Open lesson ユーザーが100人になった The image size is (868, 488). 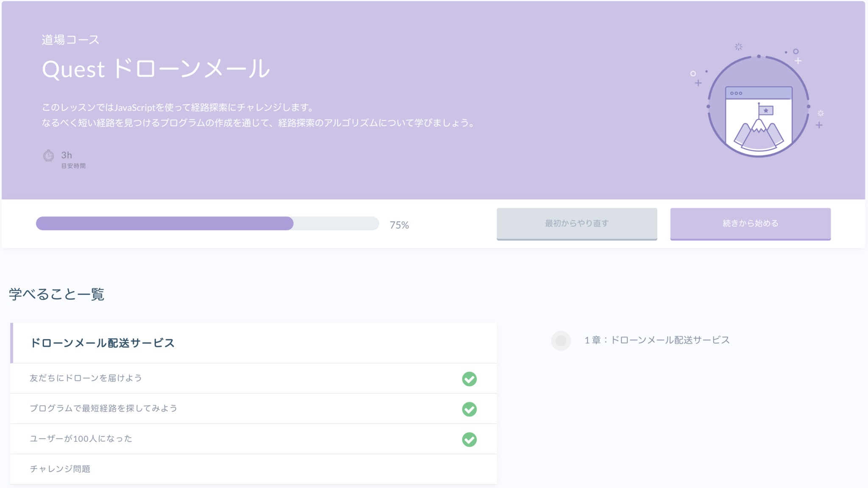[x=81, y=439]
